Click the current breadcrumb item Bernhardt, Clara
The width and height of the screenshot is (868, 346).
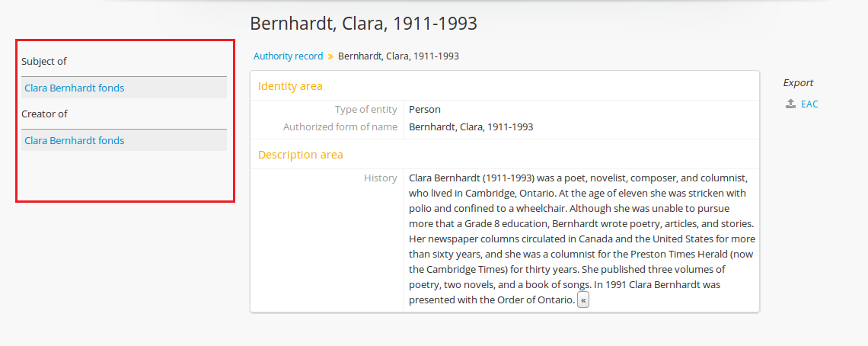pyautogui.click(x=398, y=56)
